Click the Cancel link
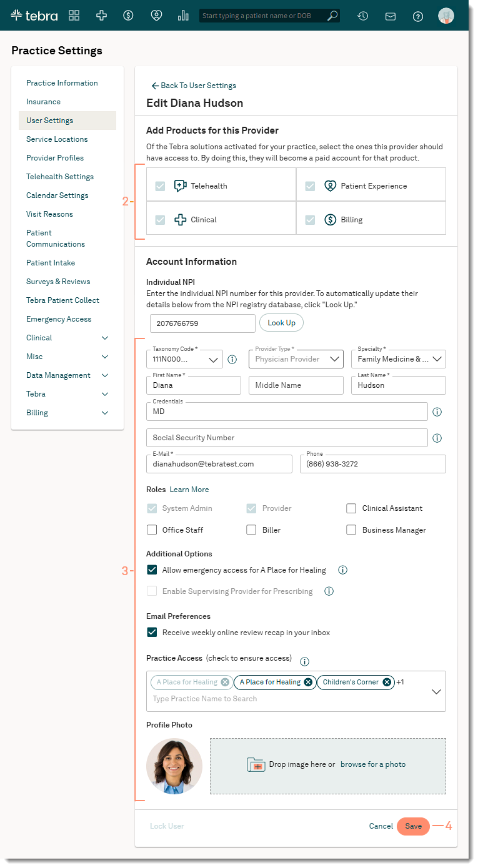 click(x=381, y=826)
